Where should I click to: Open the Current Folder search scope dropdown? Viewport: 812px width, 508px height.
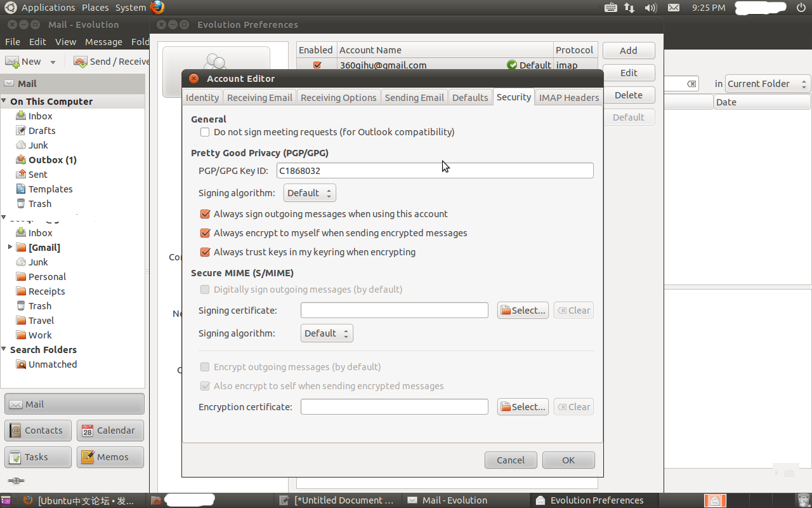tap(768, 84)
